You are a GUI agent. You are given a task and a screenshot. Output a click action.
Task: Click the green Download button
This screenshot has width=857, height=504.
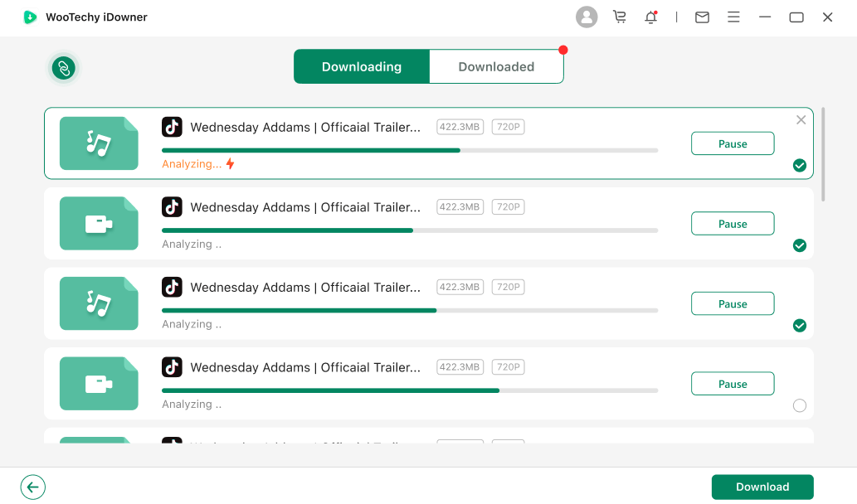[762, 487]
